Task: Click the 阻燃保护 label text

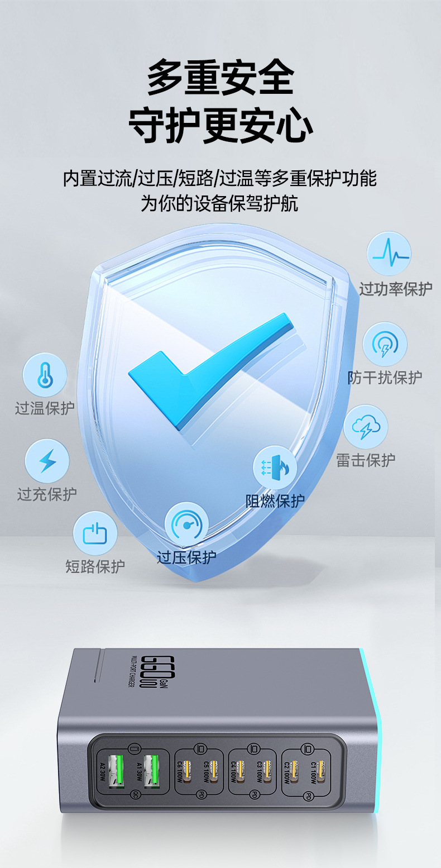Action: [x=275, y=501]
